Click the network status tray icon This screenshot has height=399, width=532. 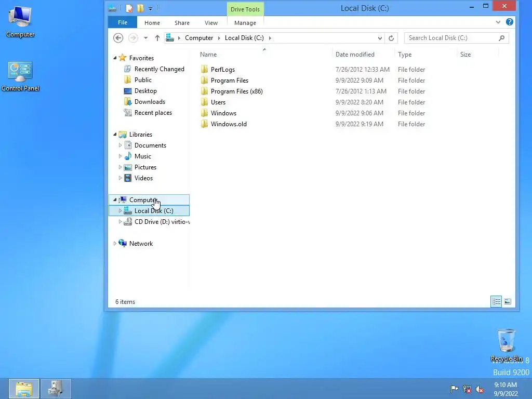[467, 389]
